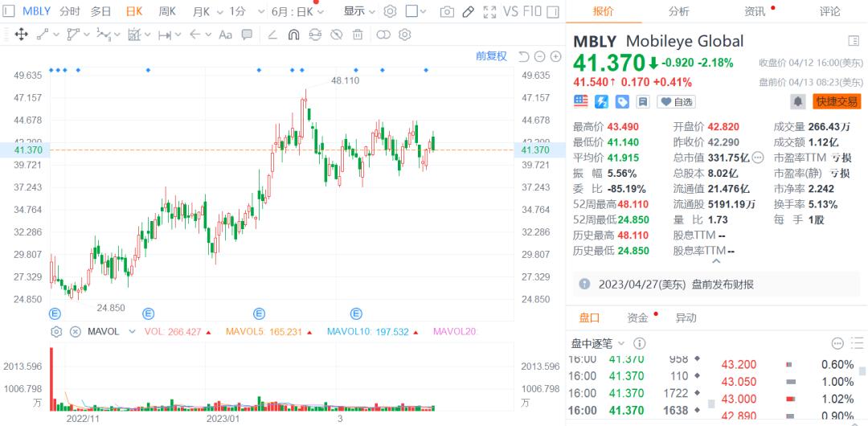
Task: Toggle the 前复权 price adjustment
Action: click(492, 56)
